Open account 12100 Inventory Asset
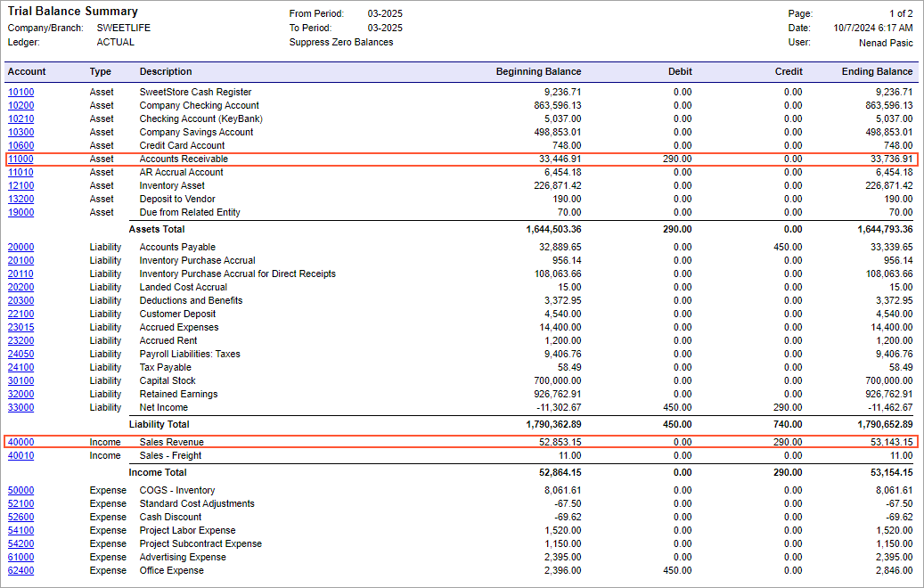This screenshot has height=588, width=924. click(20, 185)
